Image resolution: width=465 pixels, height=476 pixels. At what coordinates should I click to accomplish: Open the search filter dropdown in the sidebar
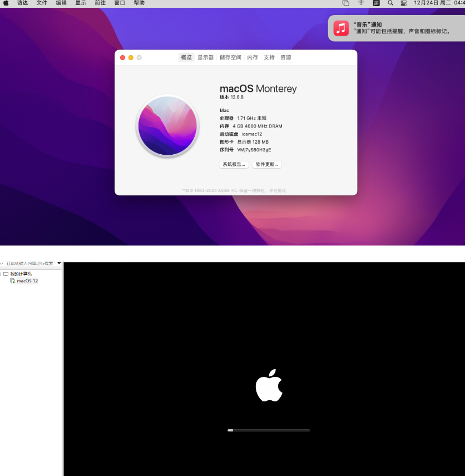(58, 263)
